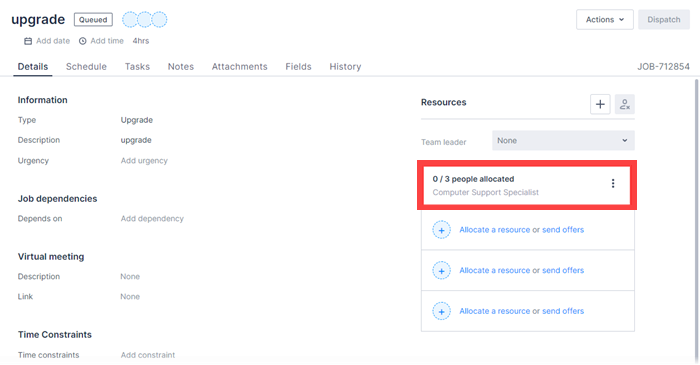Click Add constraint under Time Constraints

coord(148,355)
